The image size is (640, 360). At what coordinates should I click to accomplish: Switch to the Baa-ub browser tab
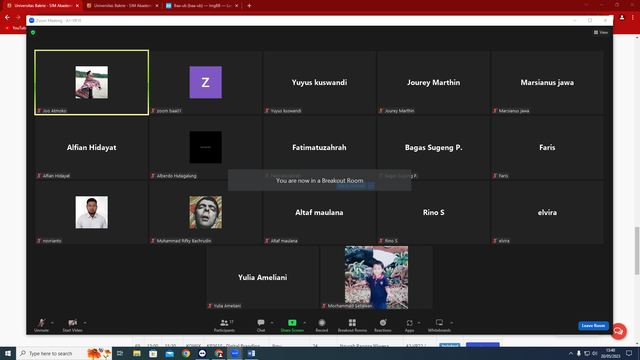[202, 6]
